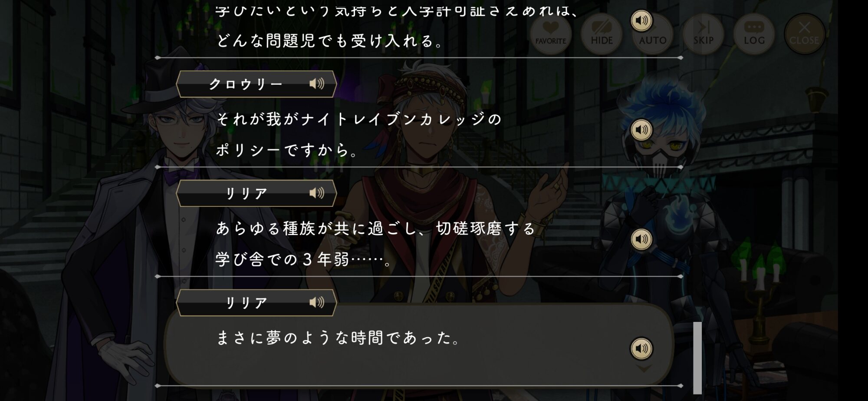This screenshot has height=401, width=868.
Task: Click the log scrollbar handle
Action: (697, 358)
